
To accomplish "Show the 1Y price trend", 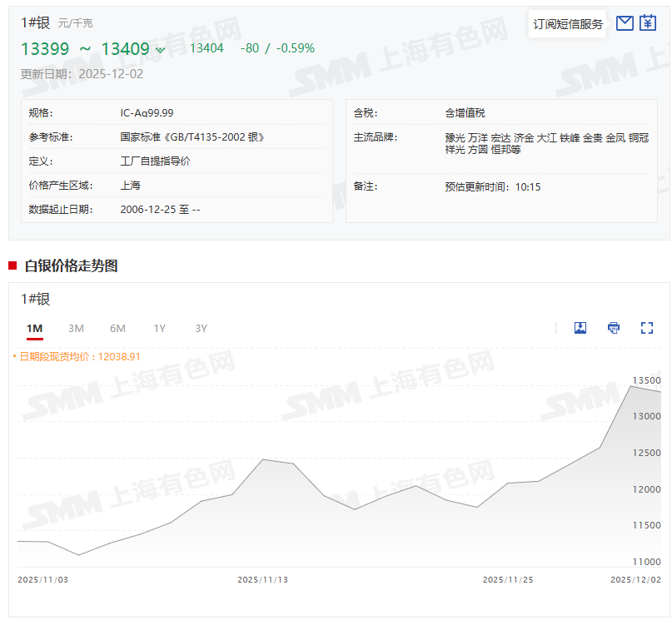I will tap(159, 329).
